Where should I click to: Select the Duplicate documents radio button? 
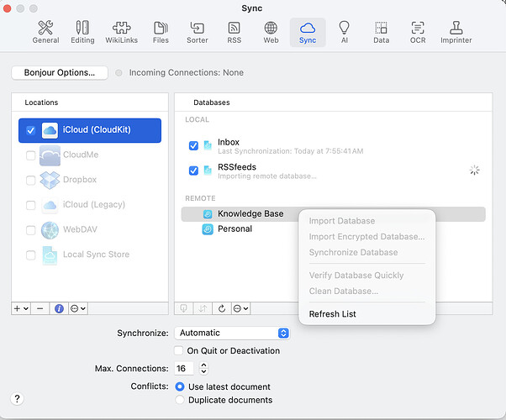tap(180, 400)
